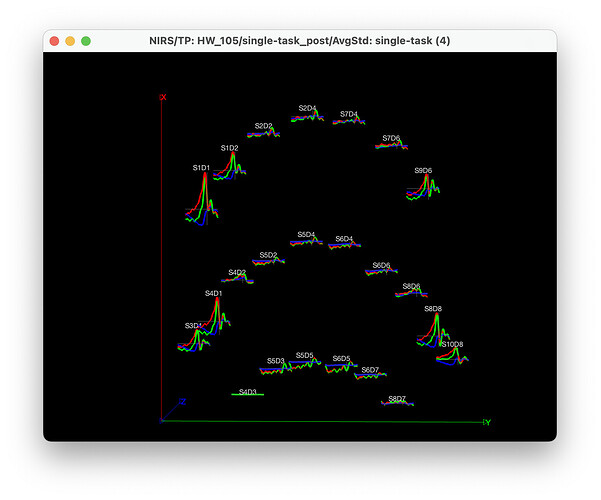The width and height of the screenshot is (601, 500).
Task: Click the S7D4 channel label
Action: (x=349, y=114)
